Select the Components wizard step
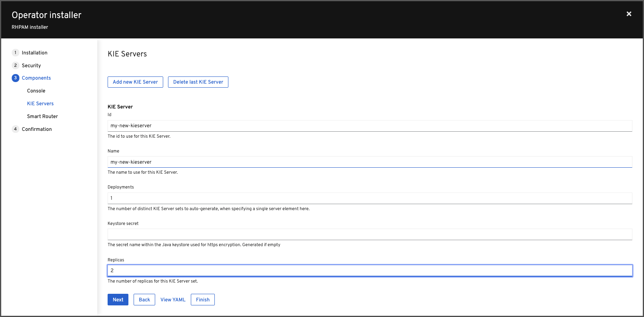This screenshot has width=644, height=317. click(x=36, y=78)
